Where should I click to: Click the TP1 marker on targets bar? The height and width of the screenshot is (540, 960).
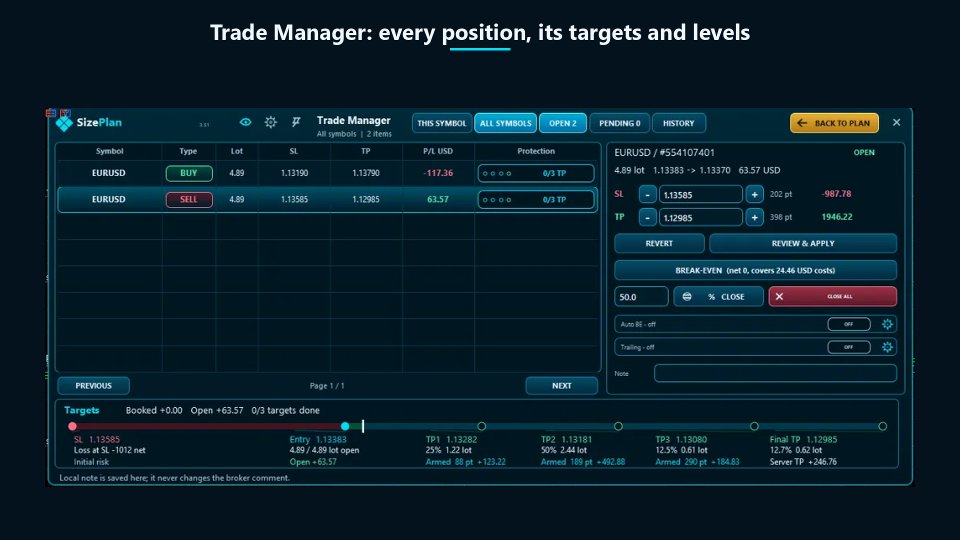[482, 426]
